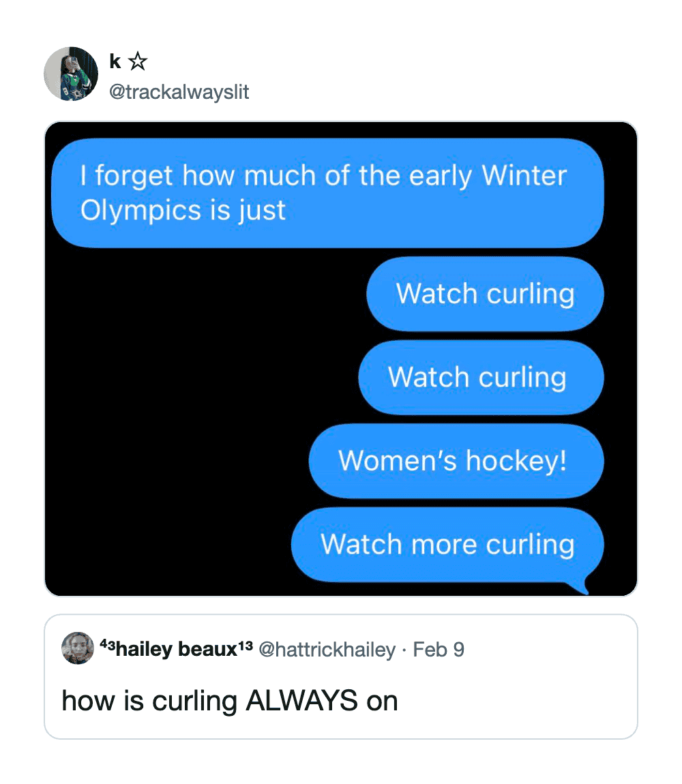Viewport: 682px width, 784px height.
Task: Visit the @hattrickhailey handle
Action: point(327,650)
